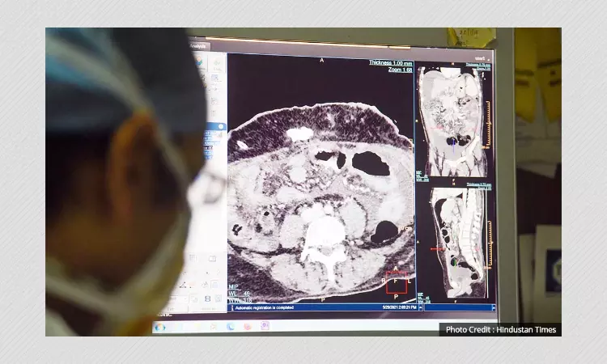Screen dimensions: 607x364
Task: Open the Analysis tab
Action: pos(198,46)
